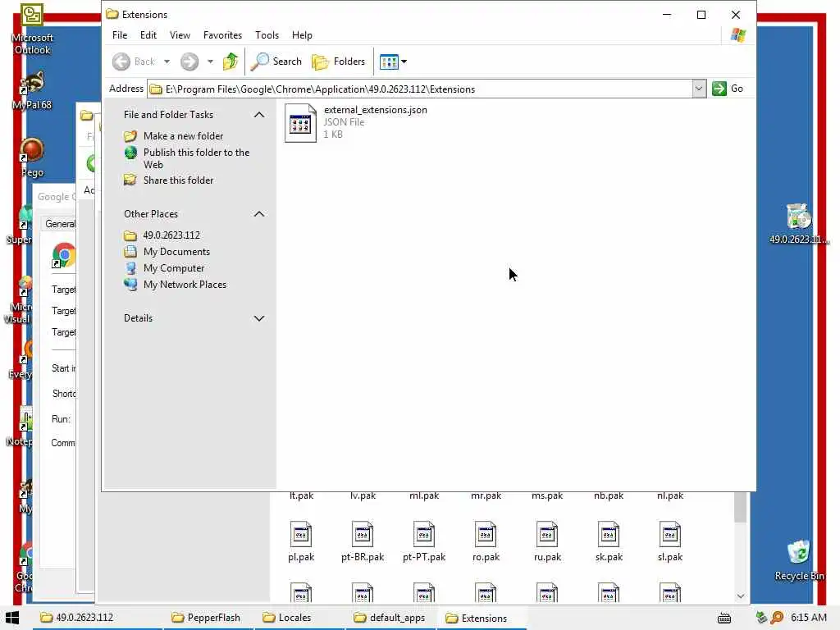Screen dimensions: 840x630
Task: Click the background window vertical scrollbar thumb
Action: pyautogui.click(x=741, y=507)
